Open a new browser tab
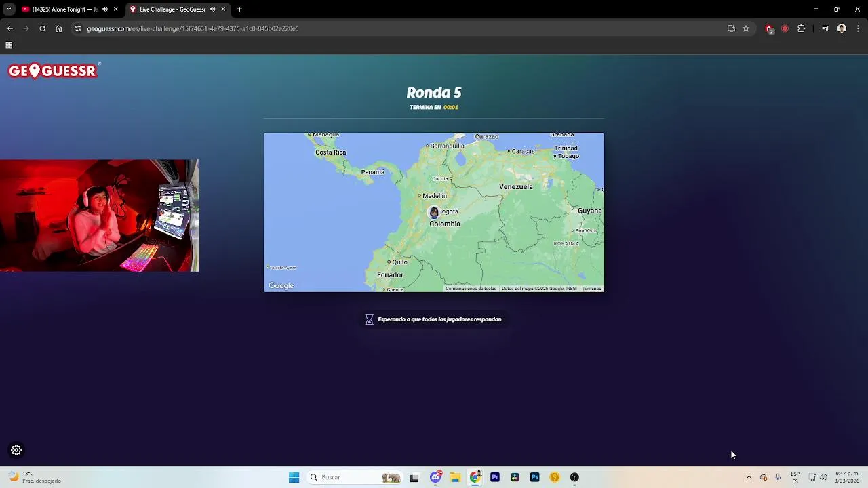868x488 pixels. pos(239,9)
